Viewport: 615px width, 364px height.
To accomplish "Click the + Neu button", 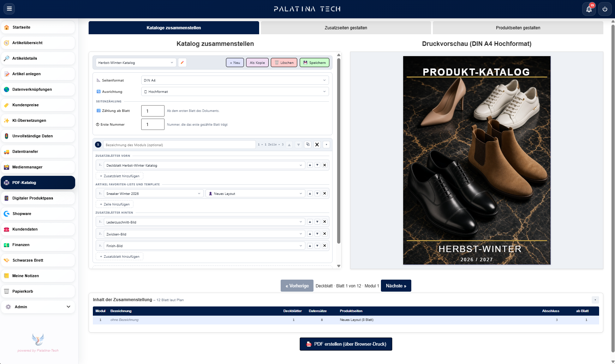I will click(x=235, y=62).
